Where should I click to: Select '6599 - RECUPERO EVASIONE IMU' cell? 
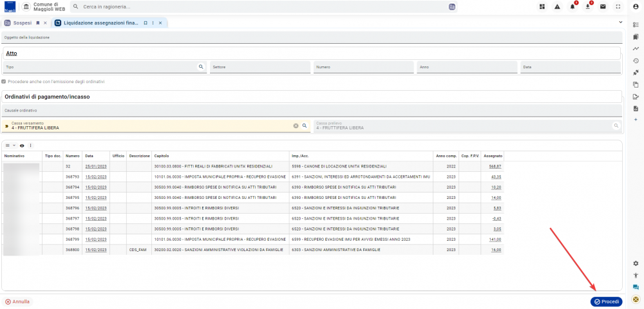coord(361,239)
